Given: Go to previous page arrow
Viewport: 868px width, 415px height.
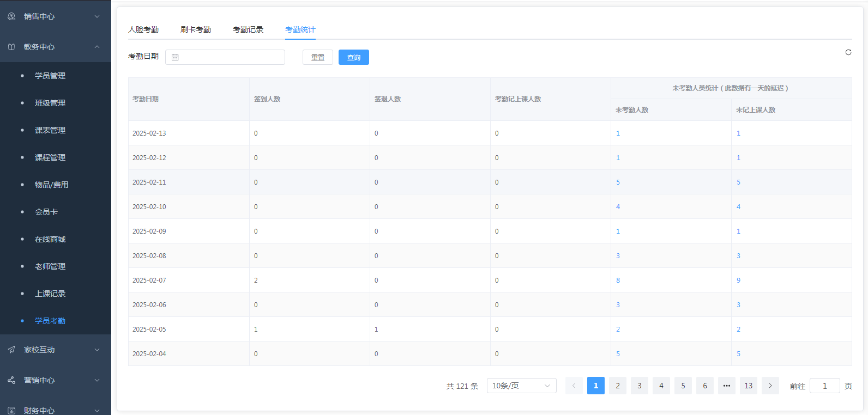Looking at the screenshot, I should pyautogui.click(x=574, y=386).
